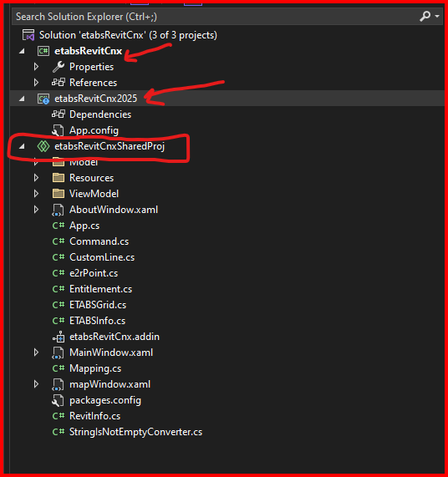The image size is (448, 477).
Task: Select the App.config file
Action: 94,130
